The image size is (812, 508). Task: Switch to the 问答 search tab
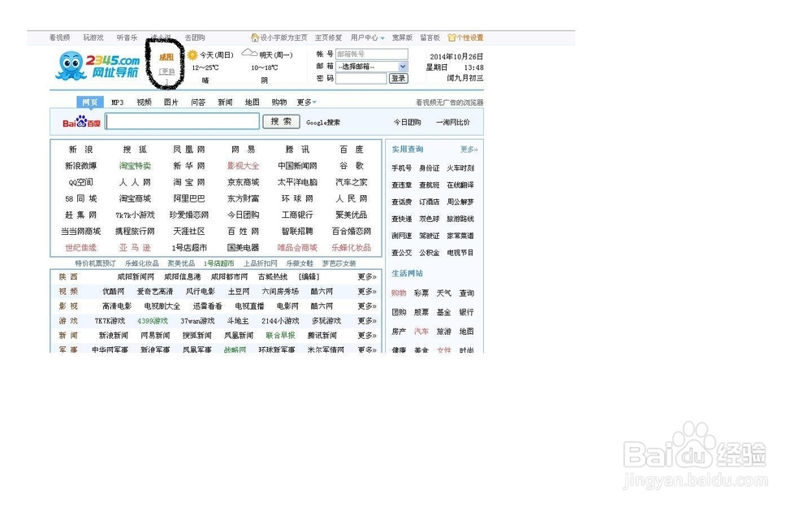click(198, 102)
